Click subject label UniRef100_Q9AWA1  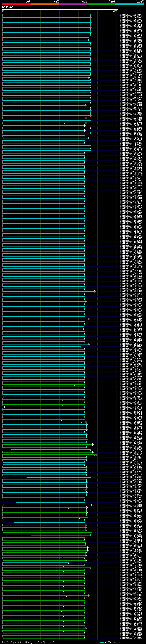point(131,37)
